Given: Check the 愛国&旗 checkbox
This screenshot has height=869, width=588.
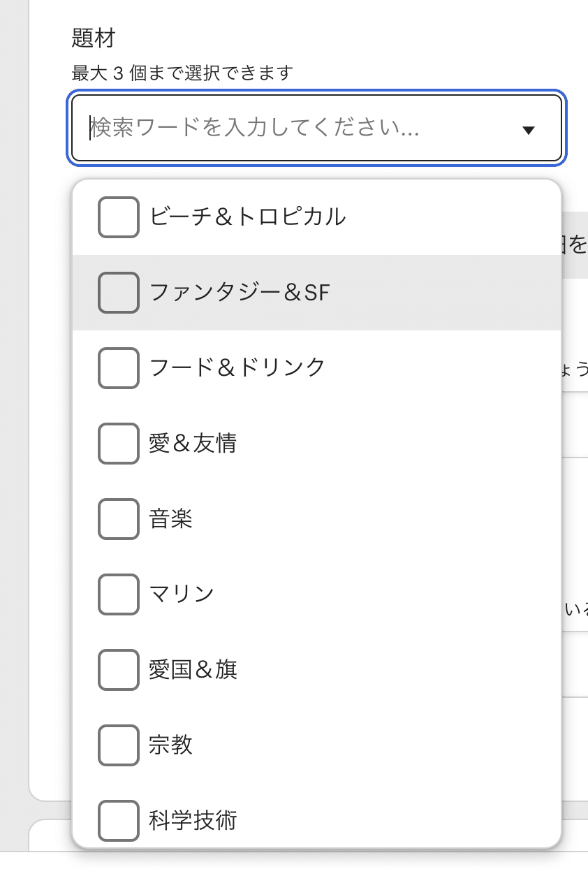Looking at the screenshot, I should (x=119, y=670).
